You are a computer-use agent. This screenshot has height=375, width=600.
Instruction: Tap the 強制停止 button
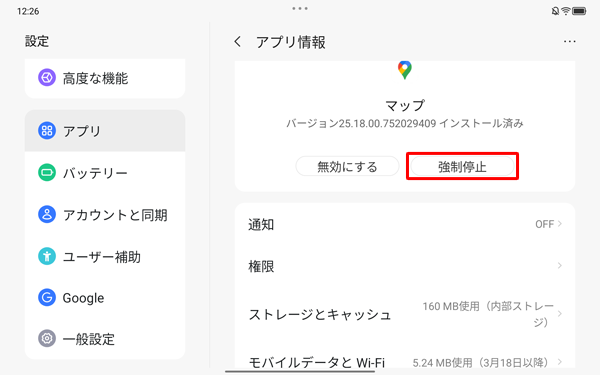[462, 166]
